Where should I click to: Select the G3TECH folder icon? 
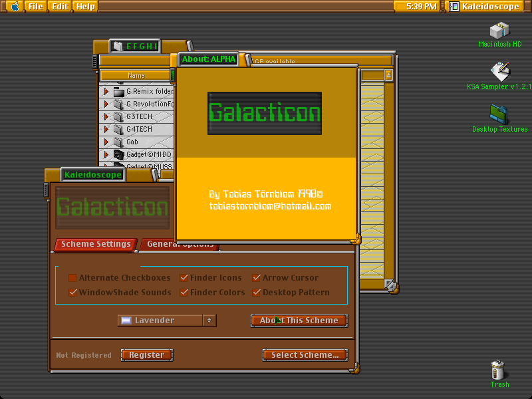click(x=118, y=117)
